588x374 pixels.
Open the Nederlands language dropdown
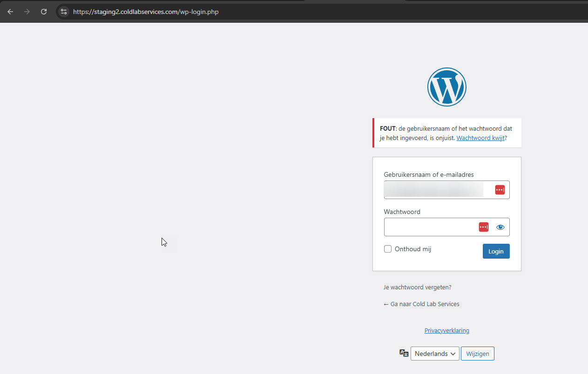click(435, 354)
